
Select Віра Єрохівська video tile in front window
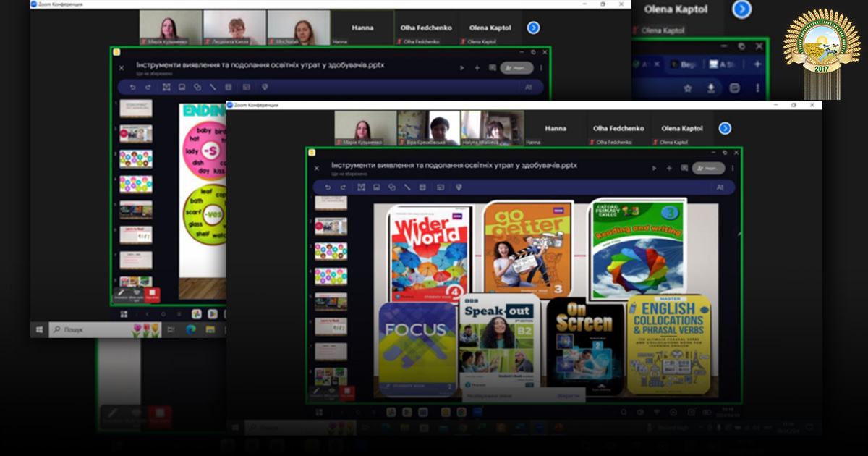(x=428, y=128)
